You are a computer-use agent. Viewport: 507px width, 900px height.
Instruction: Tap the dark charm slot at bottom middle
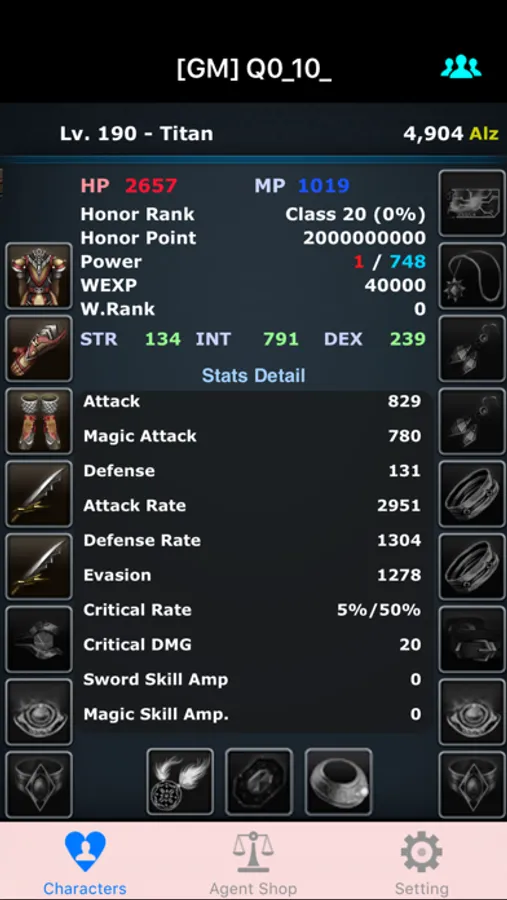click(x=259, y=782)
